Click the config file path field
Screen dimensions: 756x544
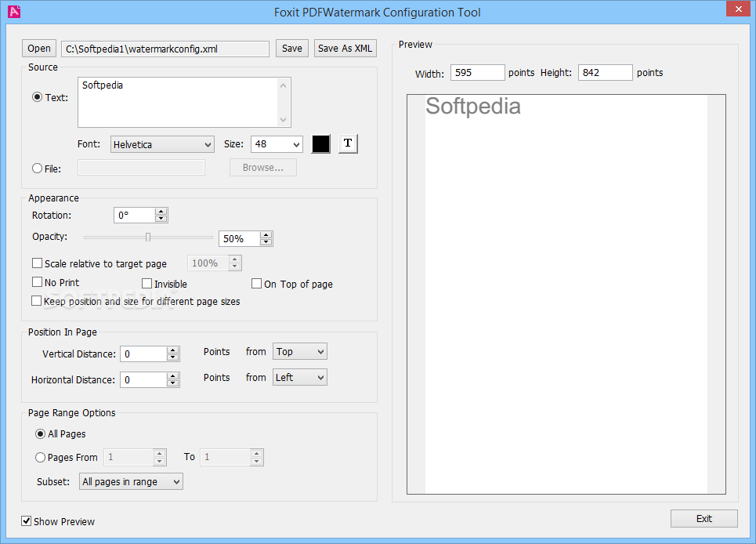point(165,49)
